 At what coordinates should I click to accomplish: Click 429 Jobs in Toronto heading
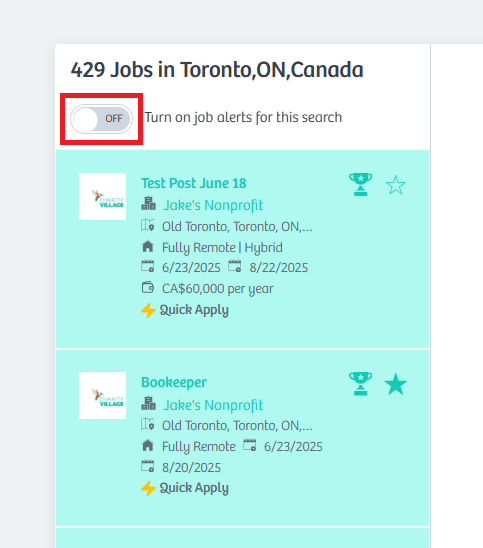click(217, 70)
